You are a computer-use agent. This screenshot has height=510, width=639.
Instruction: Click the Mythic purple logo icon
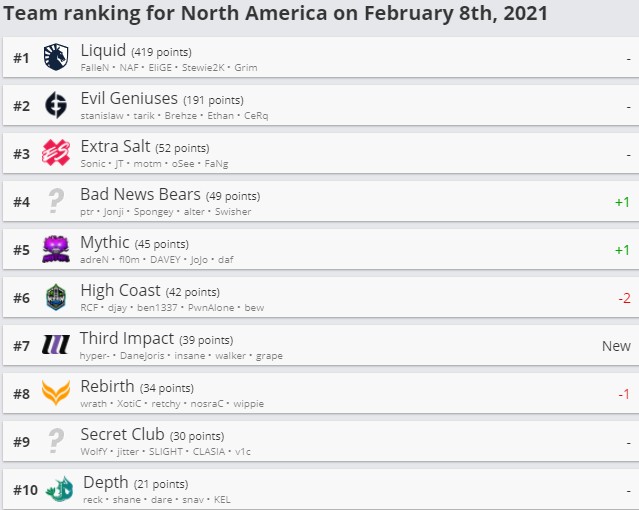point(56,249)
